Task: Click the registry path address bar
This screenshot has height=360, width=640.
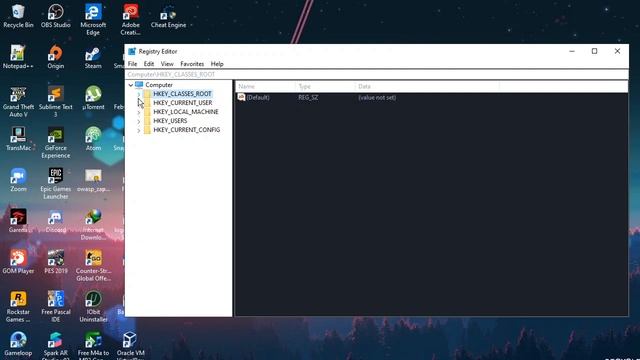Action: click(x=376, y=75)
